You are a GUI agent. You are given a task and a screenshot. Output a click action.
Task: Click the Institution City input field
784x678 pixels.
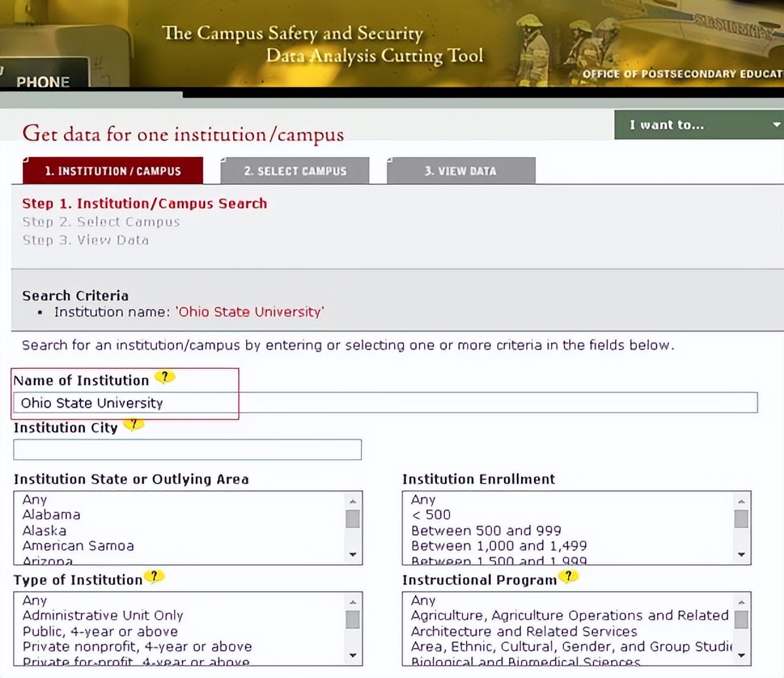click(x=188, y=450)
